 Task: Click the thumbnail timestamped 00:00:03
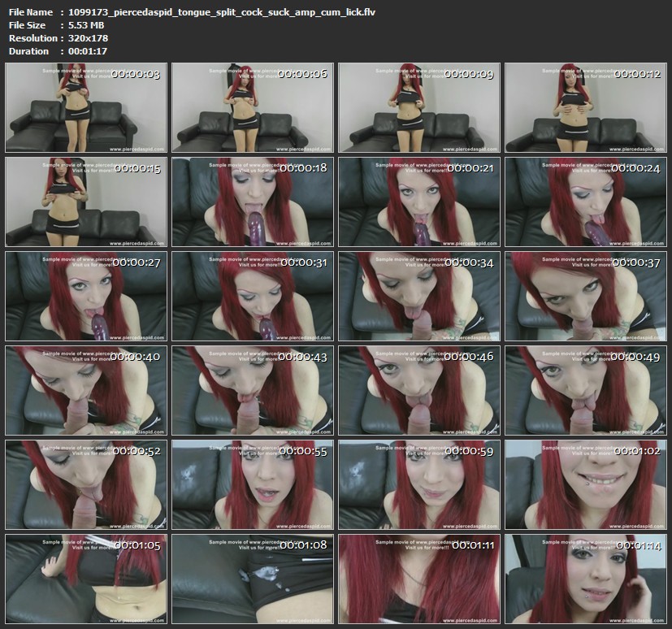pyautogui.click(x=85, y=107)
